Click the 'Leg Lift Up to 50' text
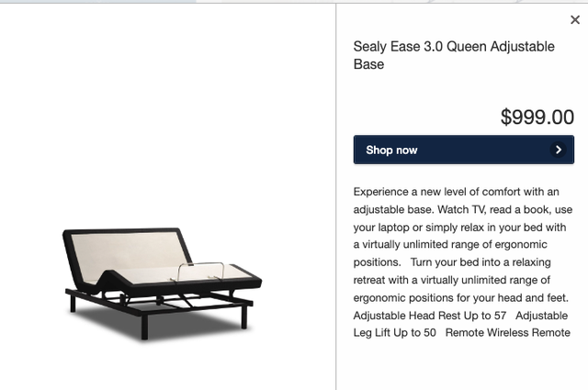588x390 pixels. point(394,333)
